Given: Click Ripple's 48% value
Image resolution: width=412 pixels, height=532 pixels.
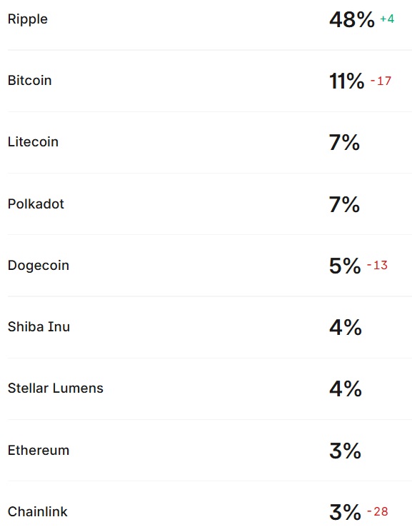Looking at the screenshot, I should pyautogui.click(x=352, y=20).
